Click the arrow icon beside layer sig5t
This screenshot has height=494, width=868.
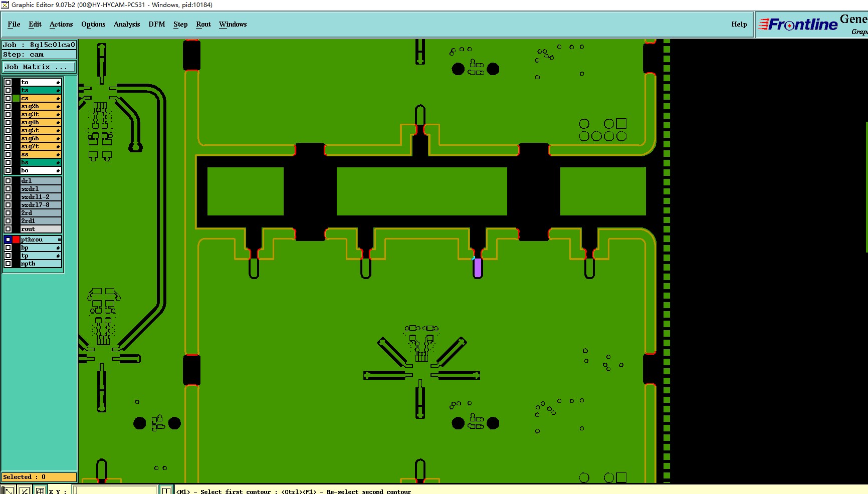(58, 130)
